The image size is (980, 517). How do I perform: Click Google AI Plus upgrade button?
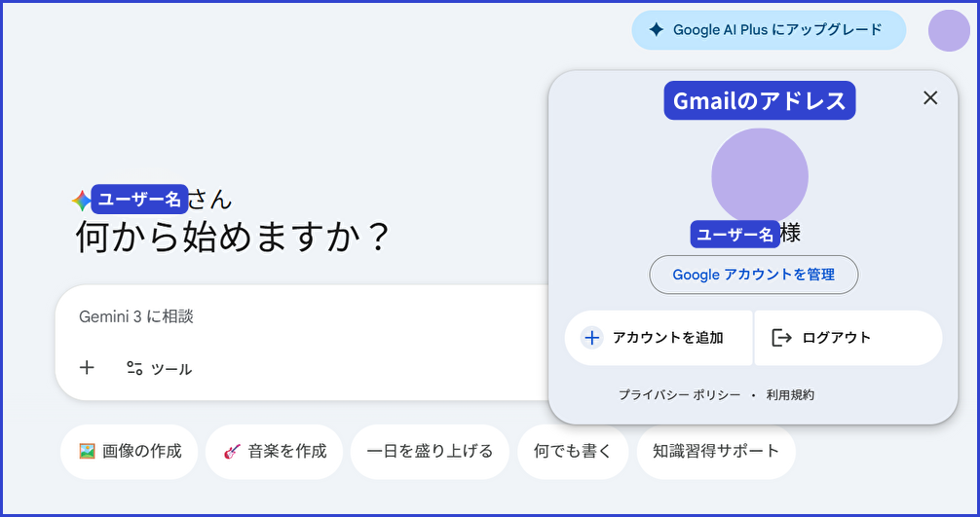point(768,30)
